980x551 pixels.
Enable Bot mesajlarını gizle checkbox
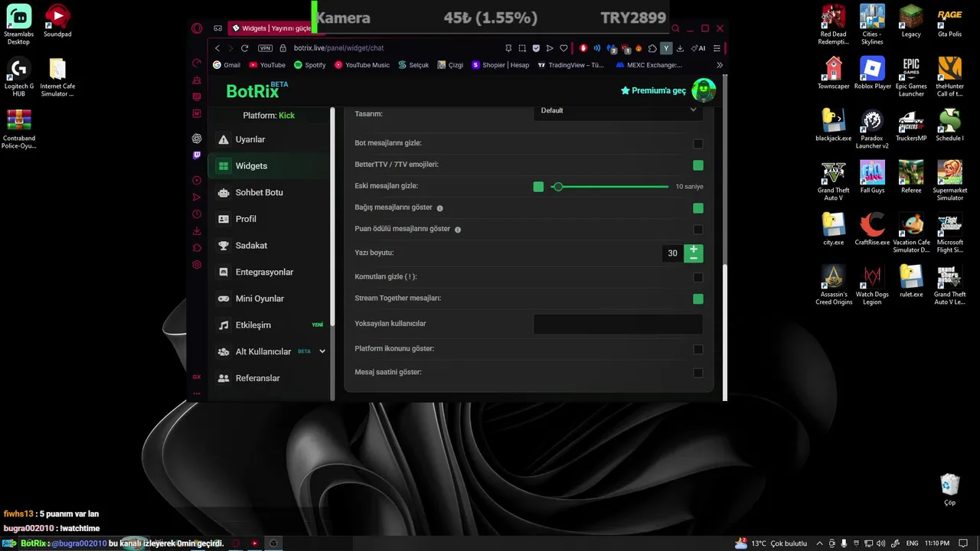(x=698, y=144)
